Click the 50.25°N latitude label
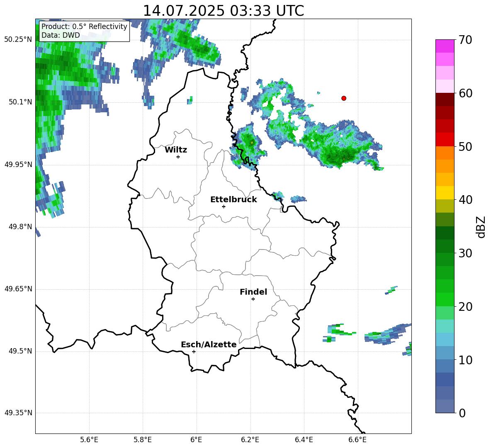The image size is (491, 448). click(18, 40)
